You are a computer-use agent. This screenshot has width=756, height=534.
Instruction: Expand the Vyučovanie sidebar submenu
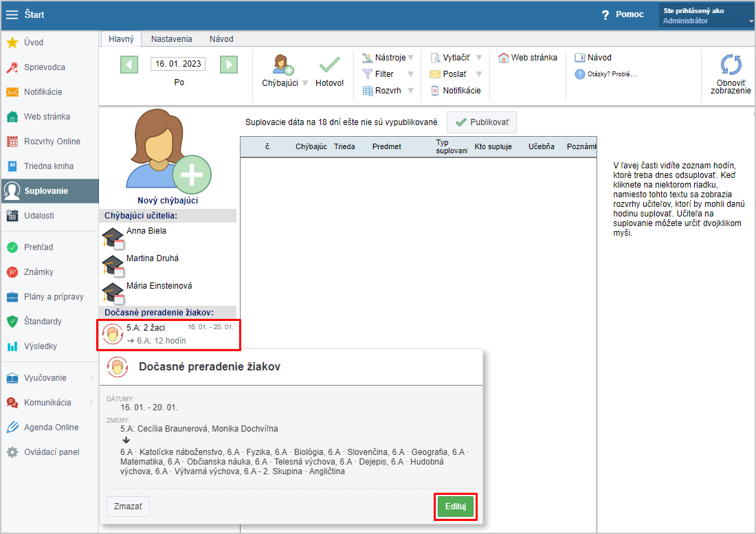pos(91,378)
